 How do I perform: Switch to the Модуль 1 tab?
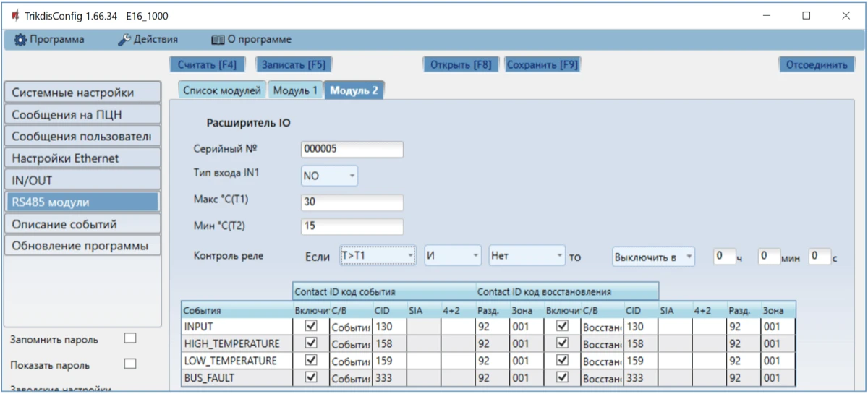click(x=294, y=90)
